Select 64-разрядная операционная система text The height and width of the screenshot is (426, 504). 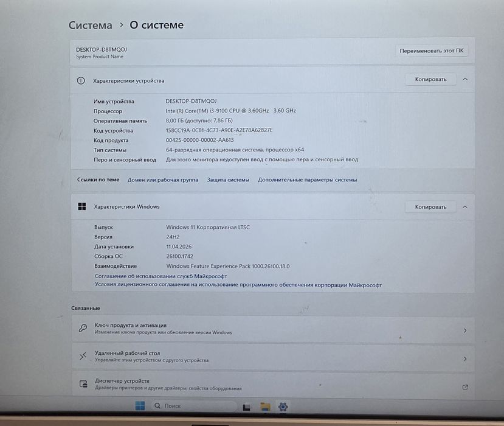[235, 150]
